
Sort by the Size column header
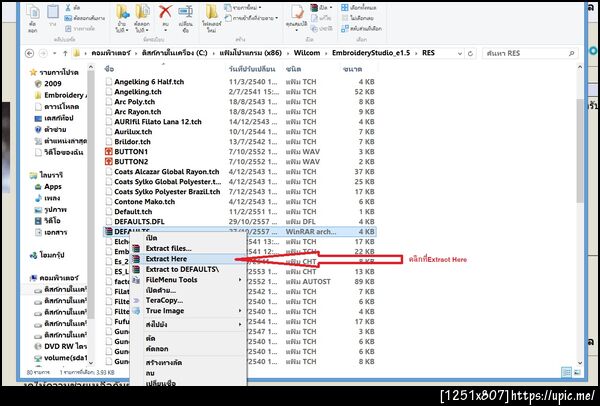coord(353,69)
